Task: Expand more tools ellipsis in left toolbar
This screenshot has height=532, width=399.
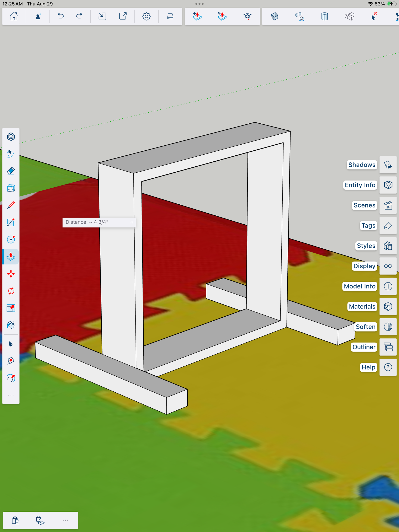Action: [x=11, y=395]
